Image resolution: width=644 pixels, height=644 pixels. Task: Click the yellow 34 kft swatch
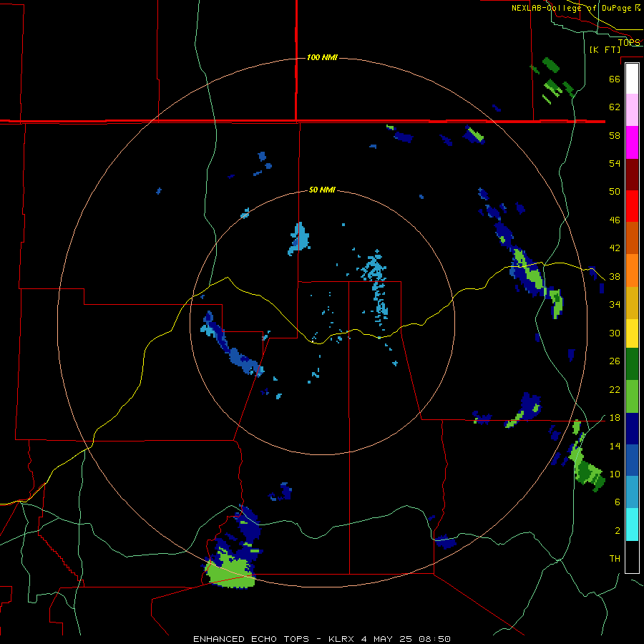coord(632,333)
